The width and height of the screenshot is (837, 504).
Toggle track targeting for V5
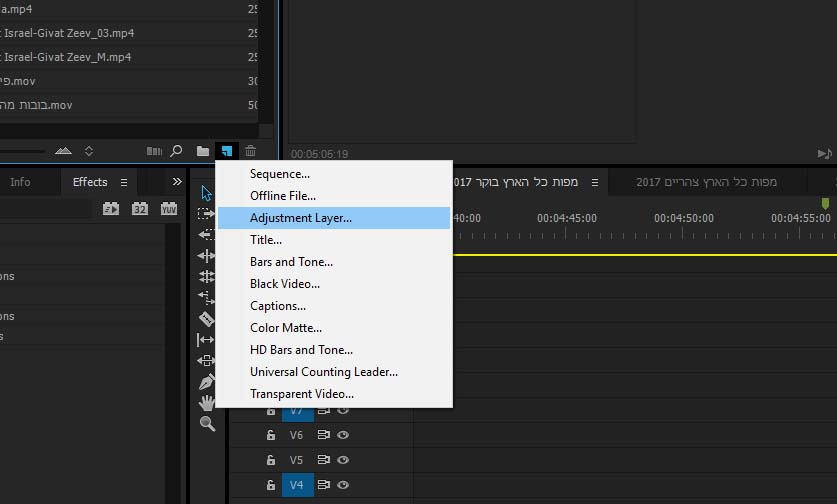[297, 460]
